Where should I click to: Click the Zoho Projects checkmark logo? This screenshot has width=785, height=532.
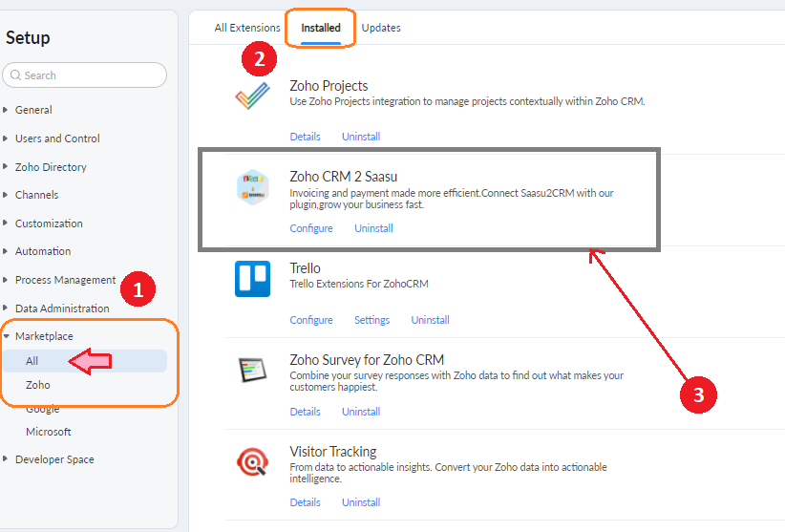[x=252, y=96]
